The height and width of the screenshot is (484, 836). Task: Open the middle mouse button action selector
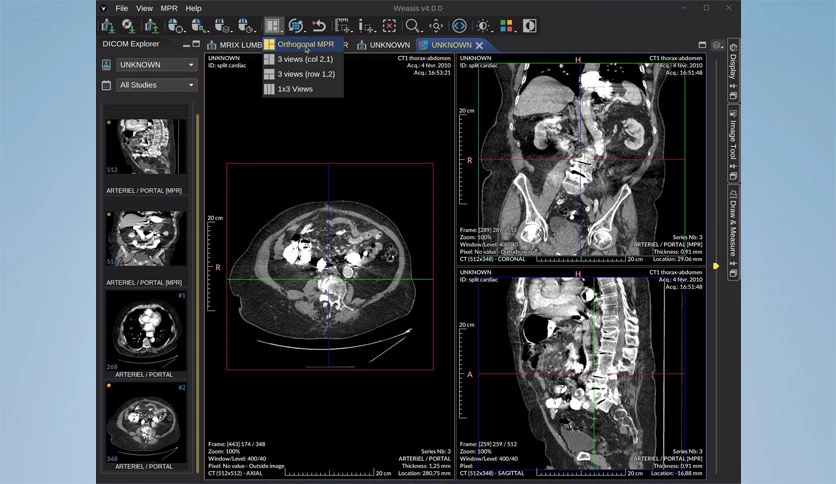click(x=222, y=26)
